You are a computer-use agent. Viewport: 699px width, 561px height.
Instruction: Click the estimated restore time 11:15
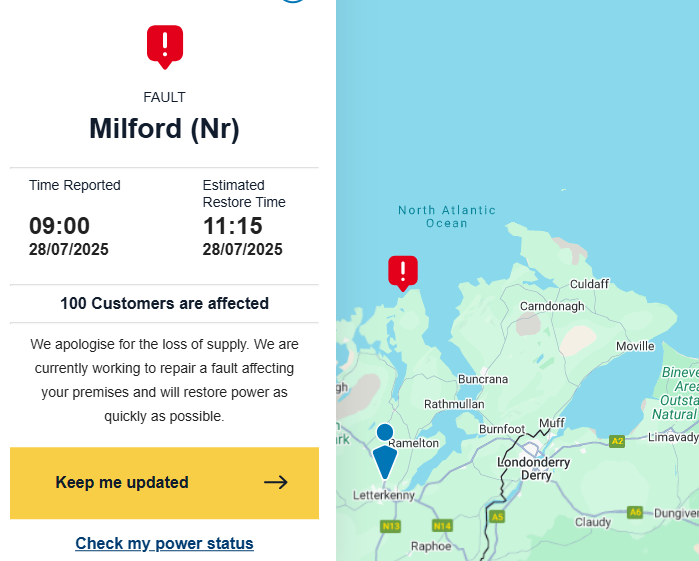click(233, 226)
